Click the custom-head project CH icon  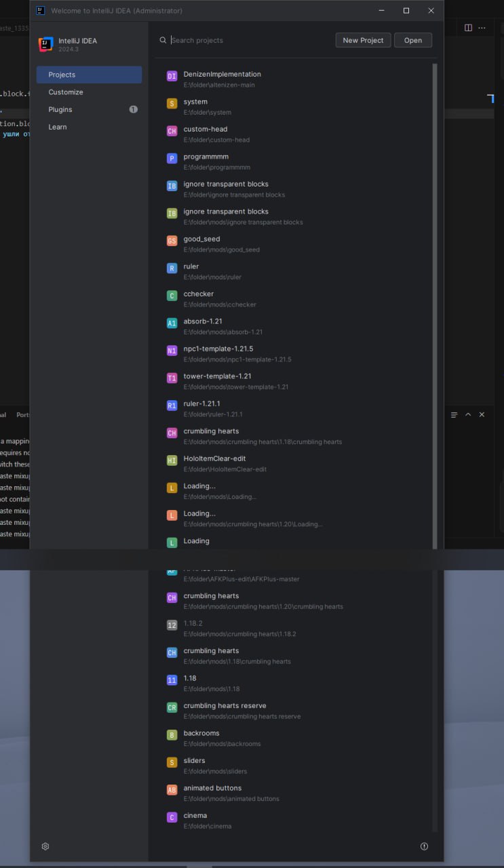tap(172, 131)
